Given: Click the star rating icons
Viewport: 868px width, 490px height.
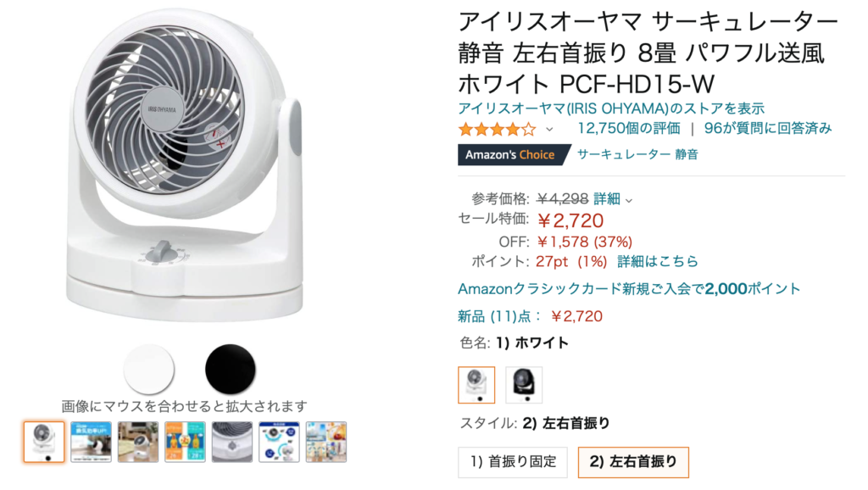Looking at the screenshot, I should (x=497, y=130).
